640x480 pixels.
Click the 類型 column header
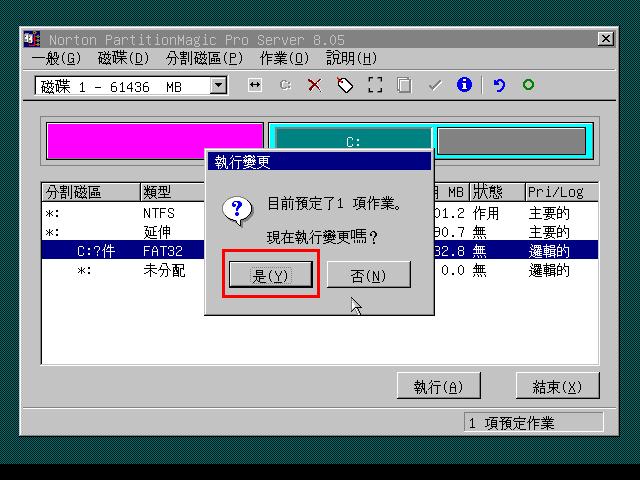173,192
